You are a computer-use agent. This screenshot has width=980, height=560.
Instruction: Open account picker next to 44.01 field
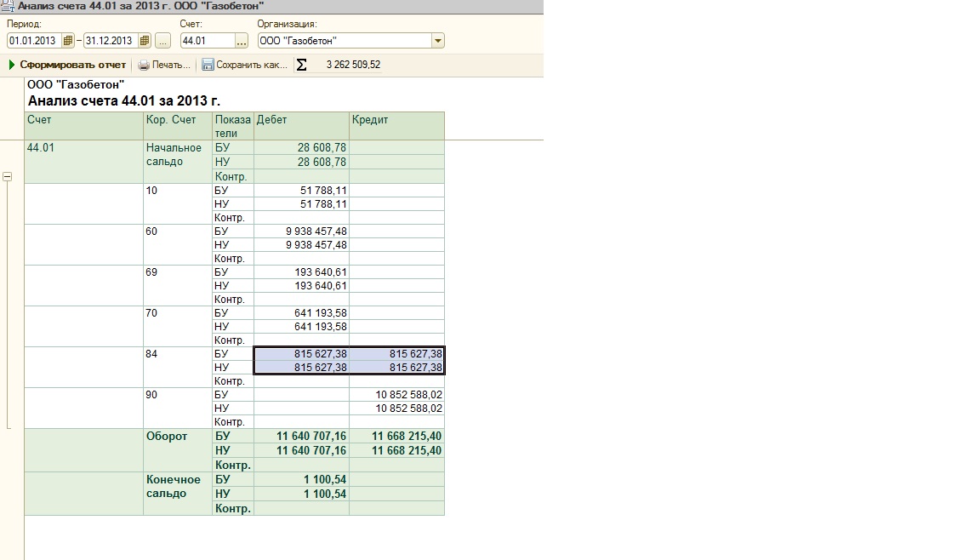(242, 41)
